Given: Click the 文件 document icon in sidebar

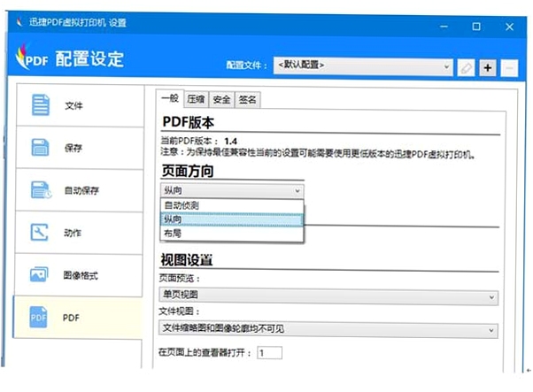Looking at the screenshot, I should [x=41, y=105].
